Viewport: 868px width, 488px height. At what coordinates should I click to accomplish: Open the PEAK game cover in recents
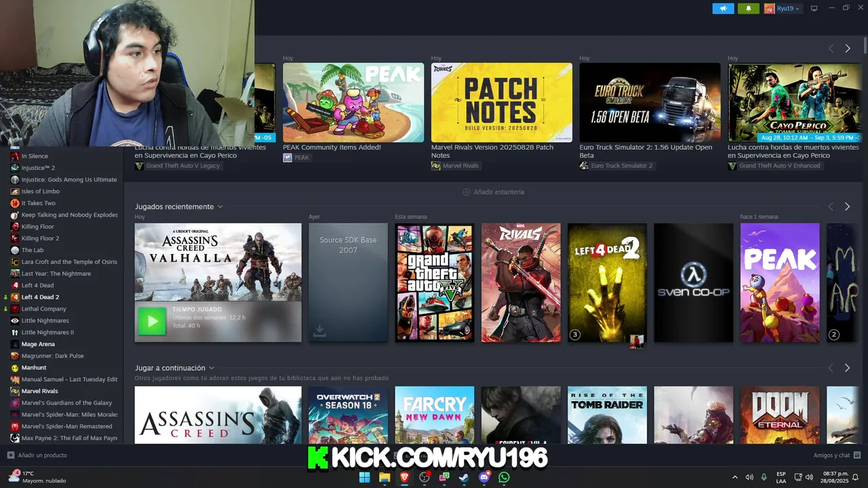(780, 283)
